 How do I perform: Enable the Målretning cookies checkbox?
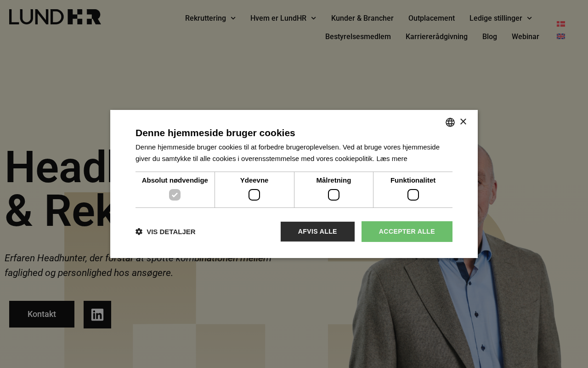pyautogui.click(x=334, y=195)
